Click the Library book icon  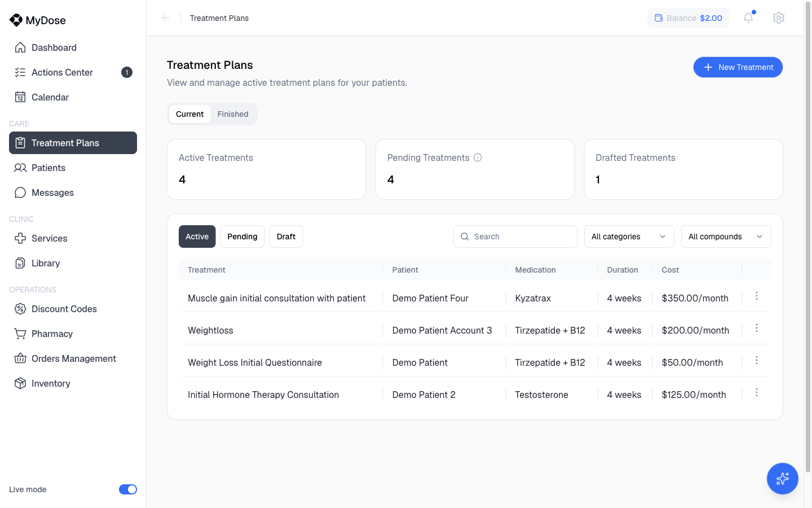pos(20,263)
